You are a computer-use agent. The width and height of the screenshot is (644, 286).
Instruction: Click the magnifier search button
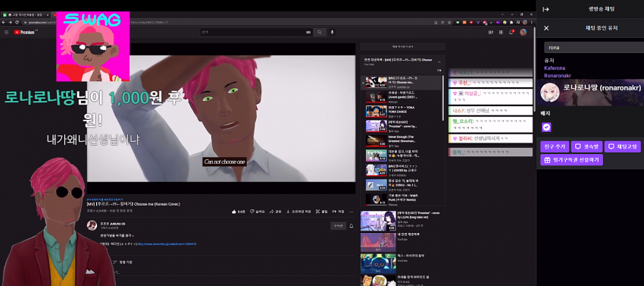click(319, 32)
